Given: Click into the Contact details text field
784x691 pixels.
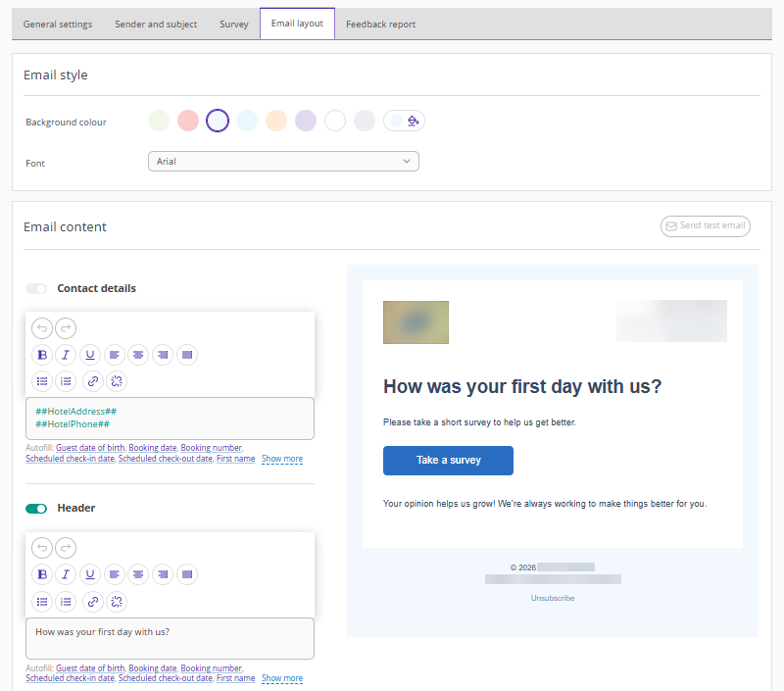Looking at the screenshot, I should click(170, 419).
